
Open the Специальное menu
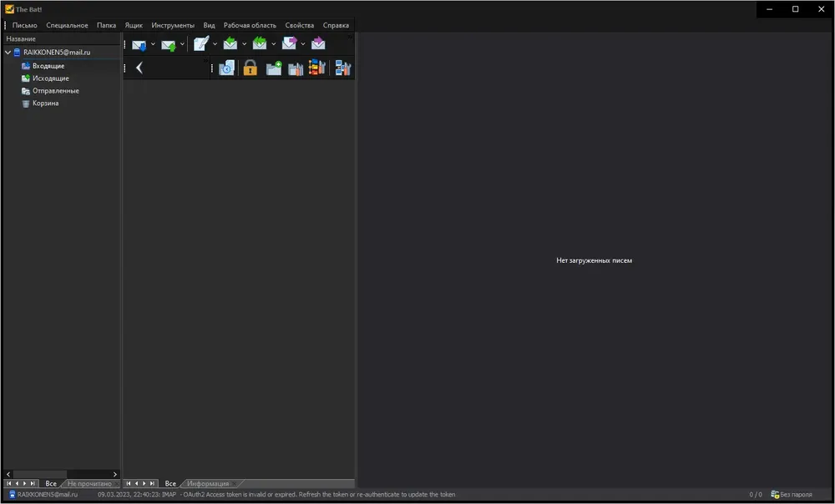click(67, 25)
